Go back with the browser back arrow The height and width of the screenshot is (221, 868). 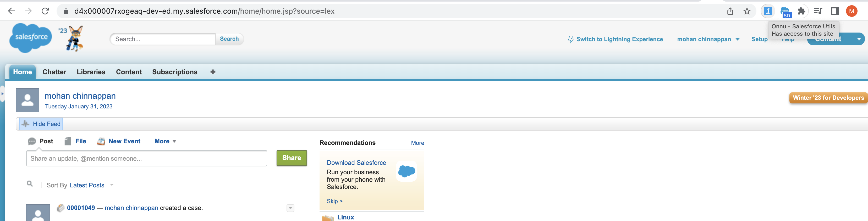[x=12, y=11]
